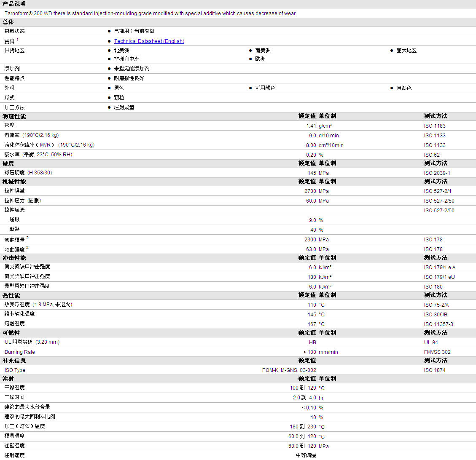Click the ISO Type row label
The height and width of the screenshot is (460, 476).
pos(15,370)
